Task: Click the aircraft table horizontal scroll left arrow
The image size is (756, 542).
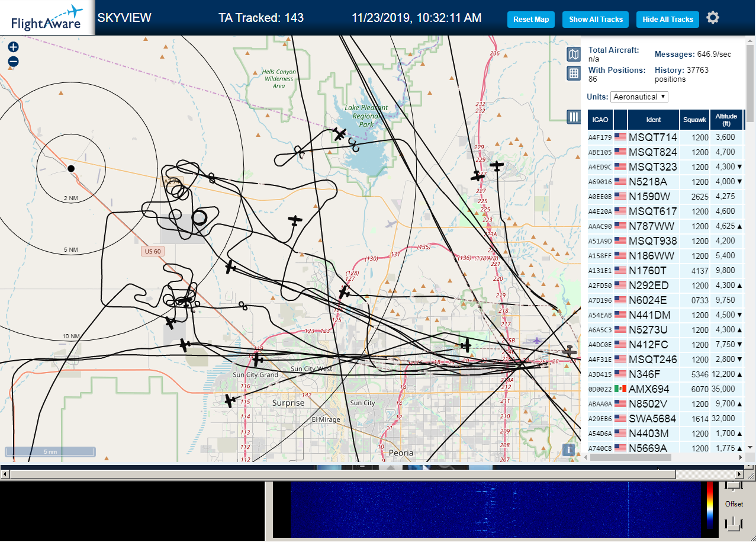Action: click(585, 457)
